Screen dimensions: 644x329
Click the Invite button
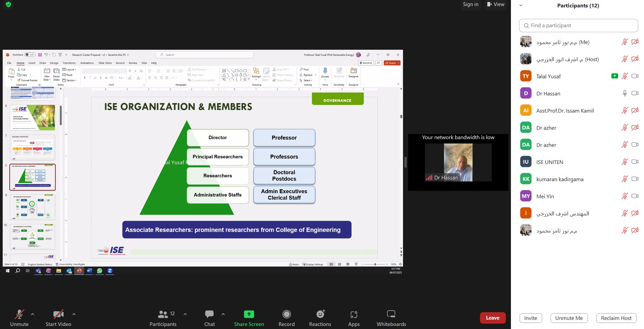coord(530,318)
